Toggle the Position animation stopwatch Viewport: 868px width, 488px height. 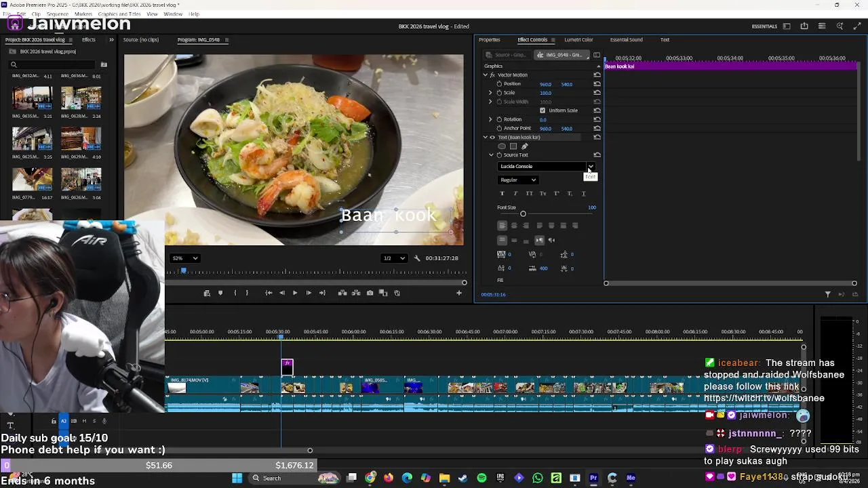[x=499, y=84]
